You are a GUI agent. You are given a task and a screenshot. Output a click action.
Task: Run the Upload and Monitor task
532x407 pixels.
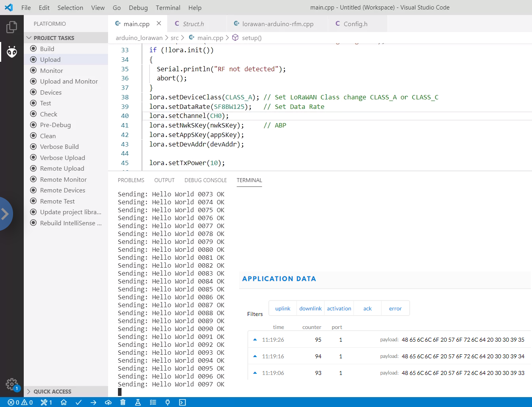[x=66, y=81]
